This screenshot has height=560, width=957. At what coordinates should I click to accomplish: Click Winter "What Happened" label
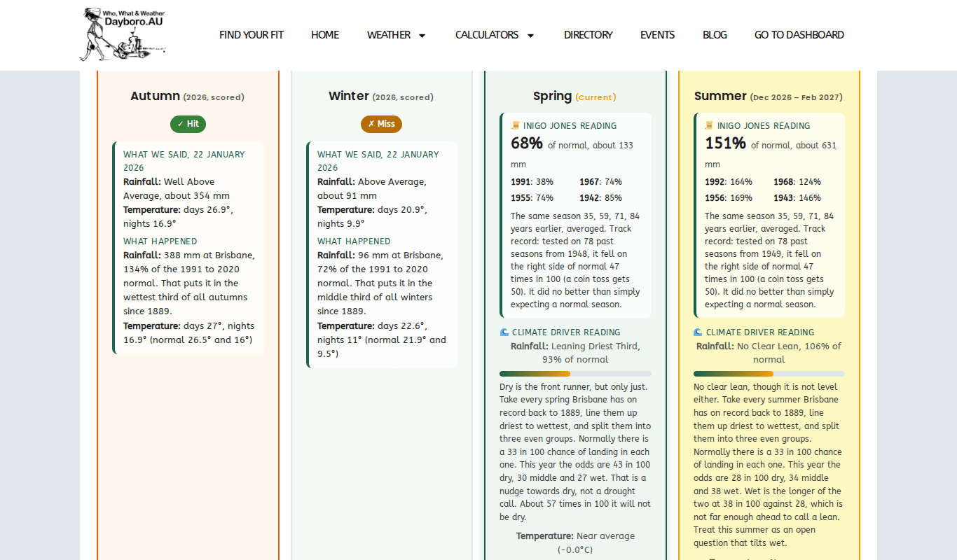354,241
